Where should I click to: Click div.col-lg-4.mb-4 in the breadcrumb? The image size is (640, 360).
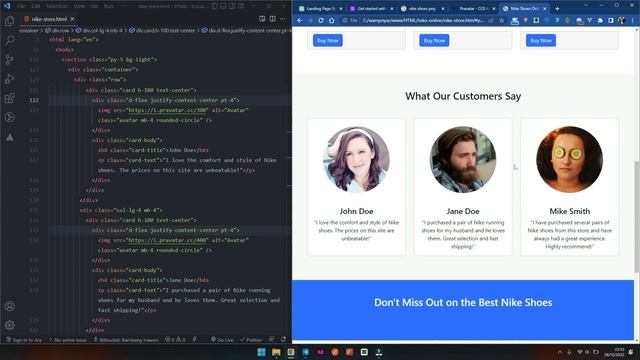(99, 30)
